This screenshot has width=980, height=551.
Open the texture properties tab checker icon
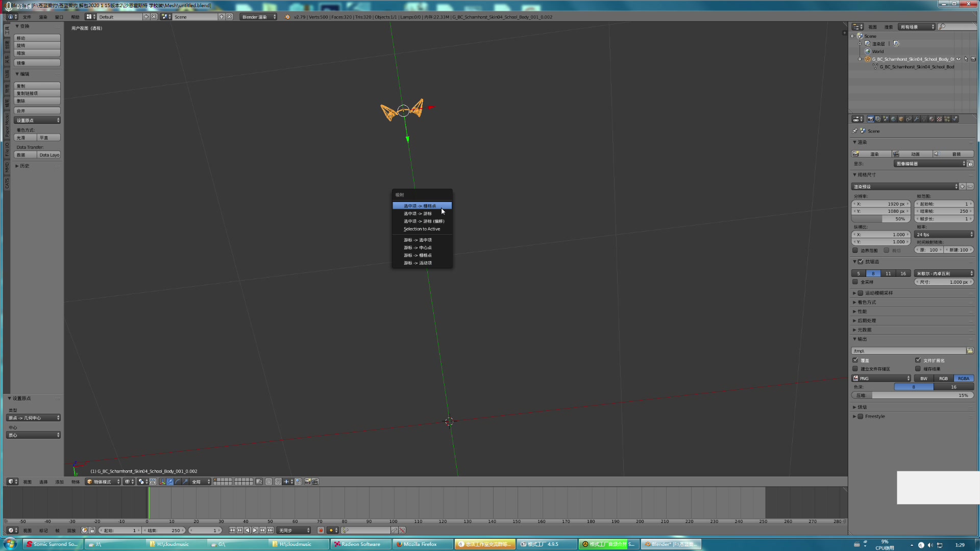(x=939, y=119)
